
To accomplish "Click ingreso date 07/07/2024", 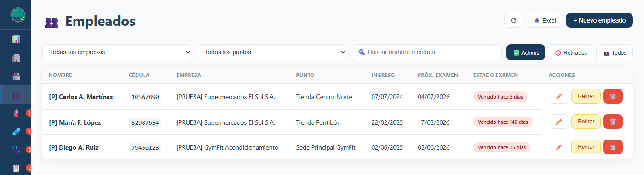I will pos(387,97).
